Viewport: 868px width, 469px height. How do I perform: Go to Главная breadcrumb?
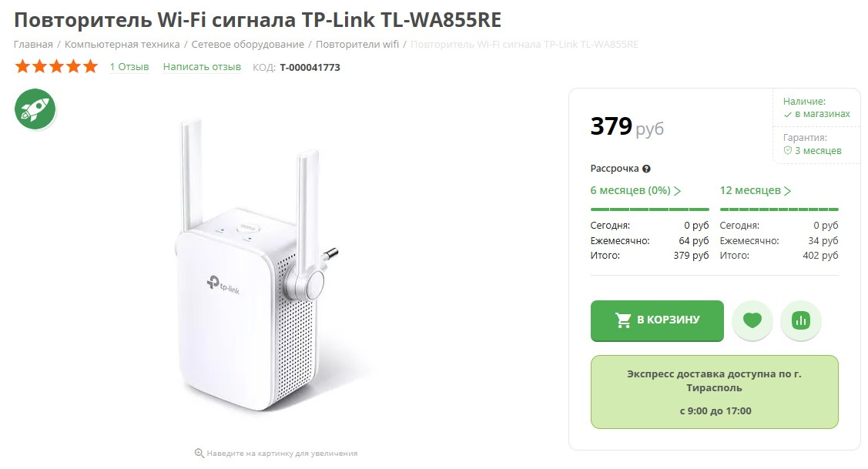point(33,45)
